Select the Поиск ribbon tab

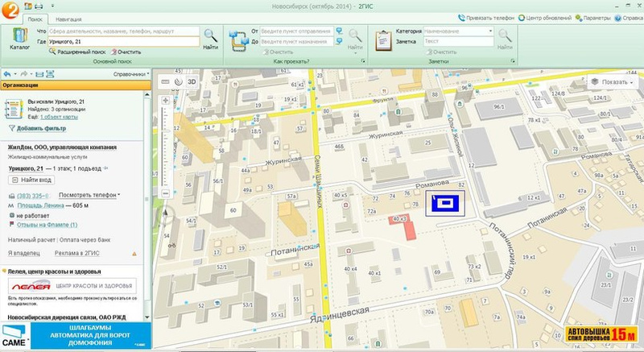(x=35, y=17)
